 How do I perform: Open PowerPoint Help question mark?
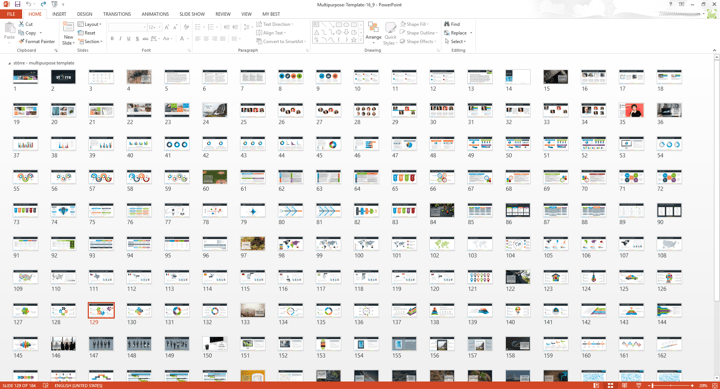point(671,4)
